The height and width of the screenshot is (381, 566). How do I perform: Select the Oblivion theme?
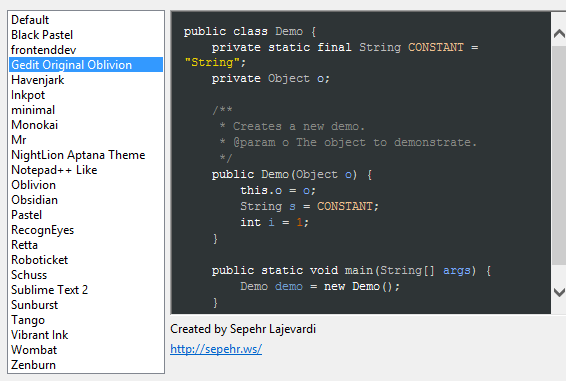click(x=86, y=185)
